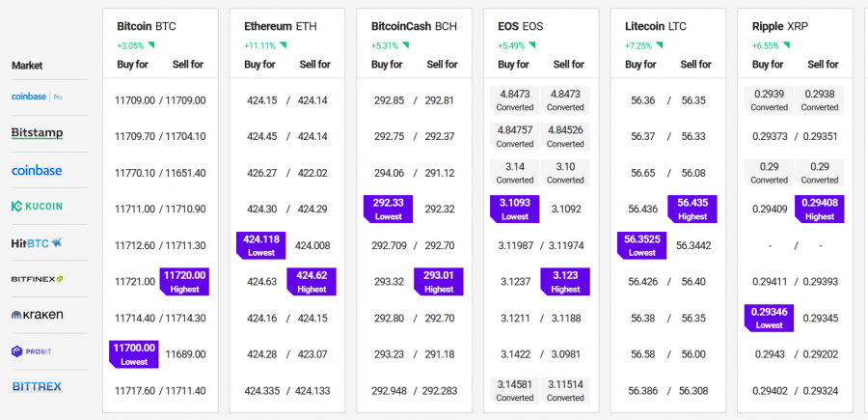The width and height of the screenshot is (868, 420).
Task: Select the 56.435 Highest Litecoin badge
Action: (692, 209)
